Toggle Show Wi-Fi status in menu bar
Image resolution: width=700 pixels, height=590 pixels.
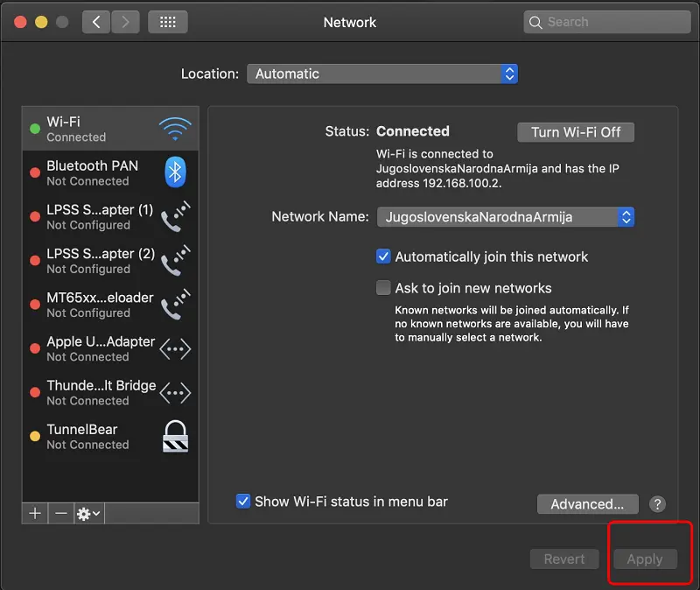coord(242,501)
